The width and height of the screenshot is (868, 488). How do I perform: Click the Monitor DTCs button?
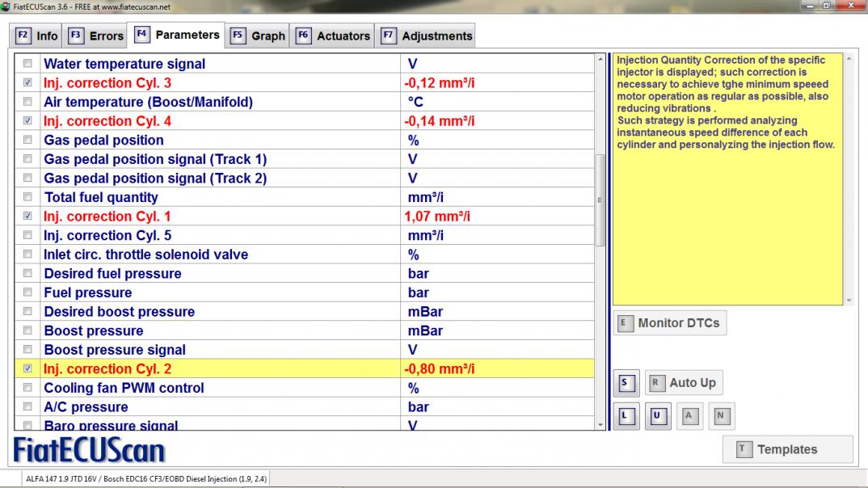668,323
